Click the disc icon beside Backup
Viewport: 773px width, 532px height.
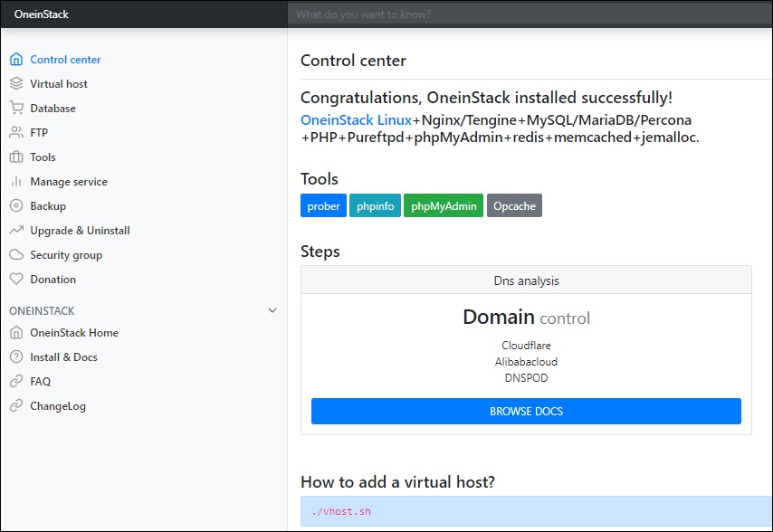click(x=16, y=206)
